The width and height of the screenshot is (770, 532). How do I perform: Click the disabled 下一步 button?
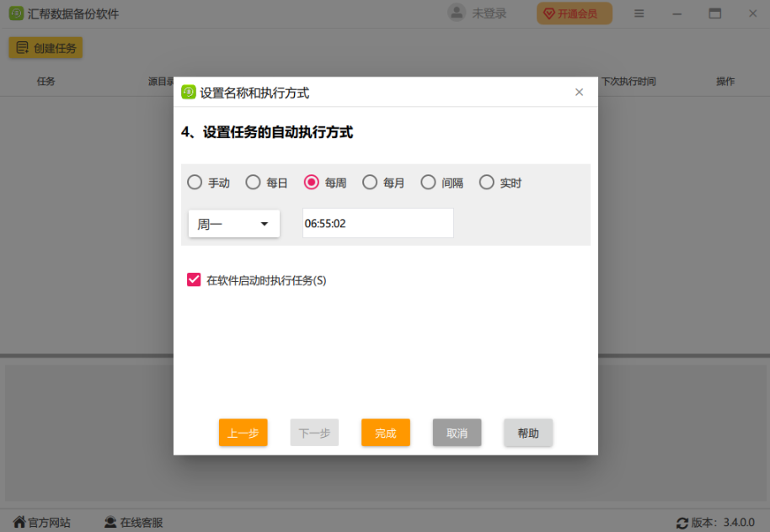(x=314, y=433)
